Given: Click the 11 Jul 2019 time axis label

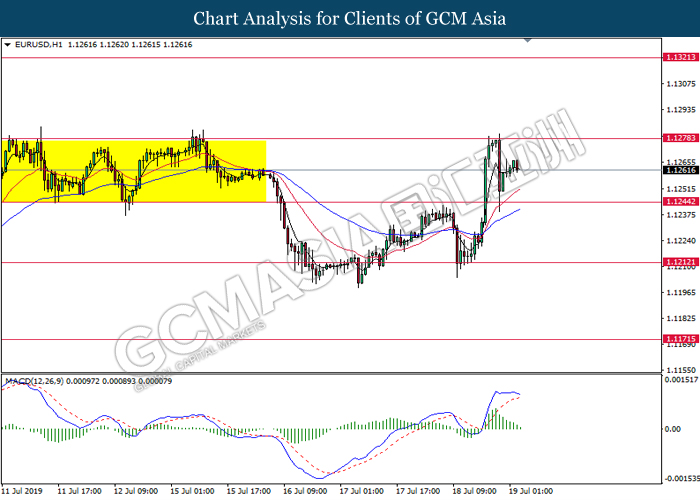Looking at the screenshot, I should coord(22,491).
